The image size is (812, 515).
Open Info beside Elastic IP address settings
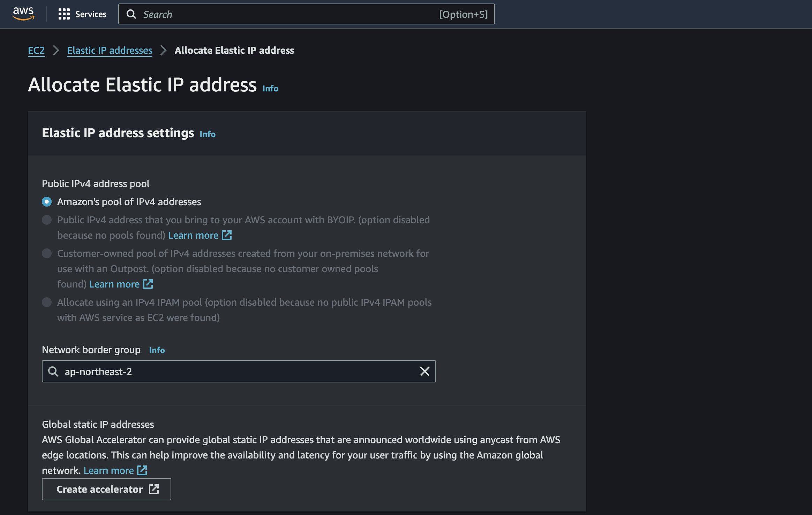coord(208,134)
